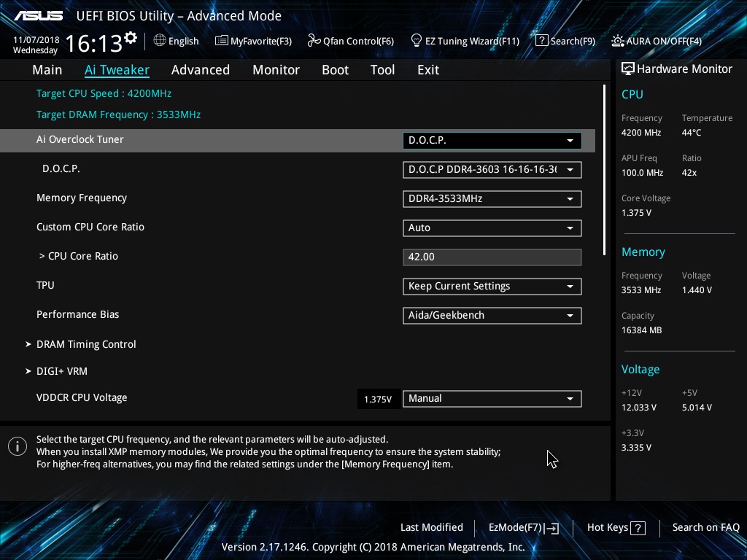Viewport: 747px width, 560px height.
Task: Open VDDCR CPU Voltage mode dropdown
Action: coord(492,399)
